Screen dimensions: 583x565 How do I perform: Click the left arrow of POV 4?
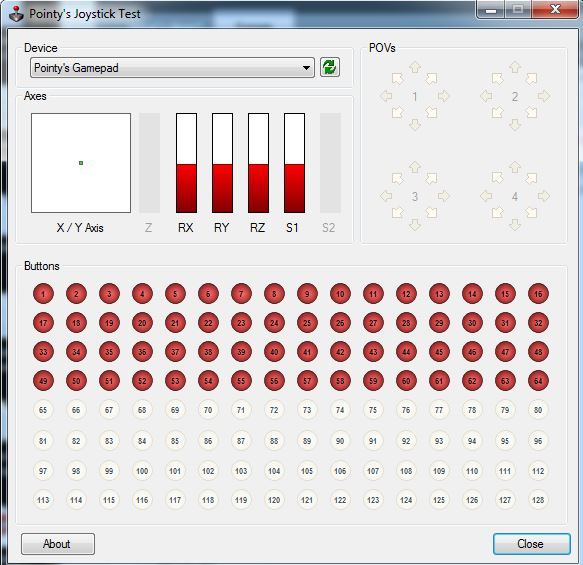click(486, 196)
